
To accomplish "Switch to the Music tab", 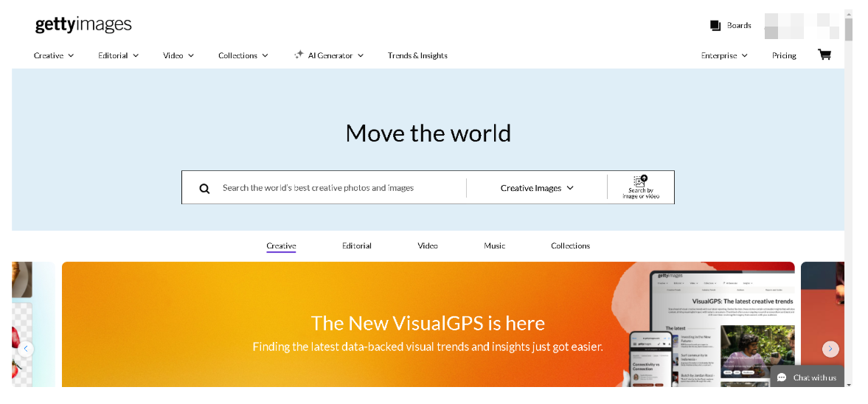I will click(494, 245).
